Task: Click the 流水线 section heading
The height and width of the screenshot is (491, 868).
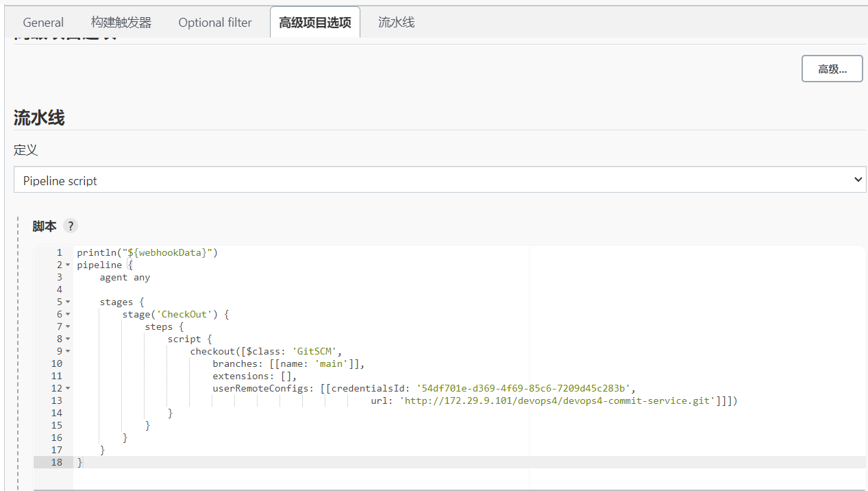Action: pyautogui.click(x=39, y=117)
